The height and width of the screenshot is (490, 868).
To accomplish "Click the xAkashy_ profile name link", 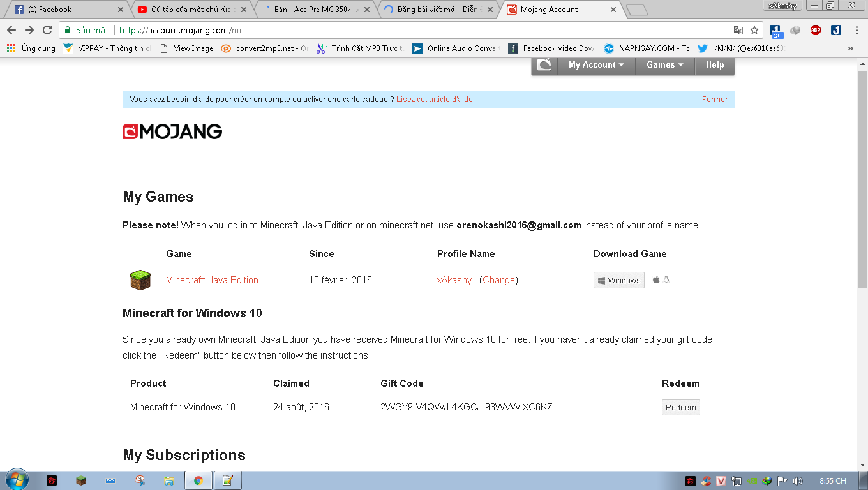I will 457,280.
